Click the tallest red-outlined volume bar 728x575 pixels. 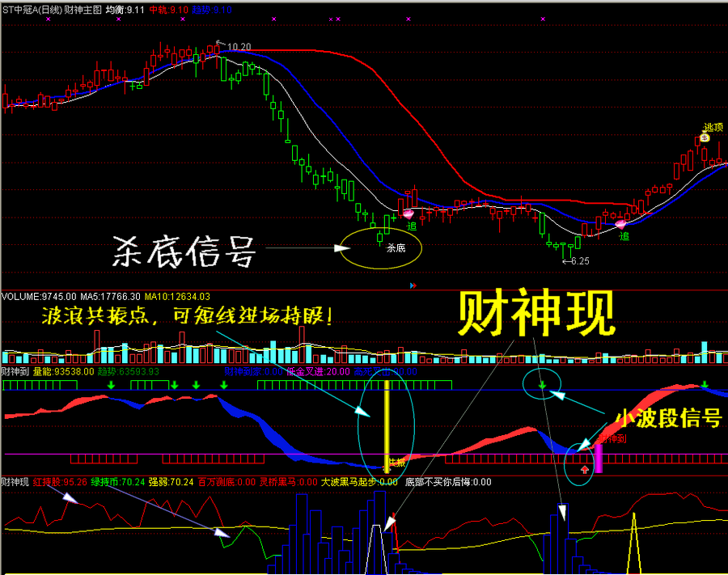pyautogui.click(x=303, y=345)
